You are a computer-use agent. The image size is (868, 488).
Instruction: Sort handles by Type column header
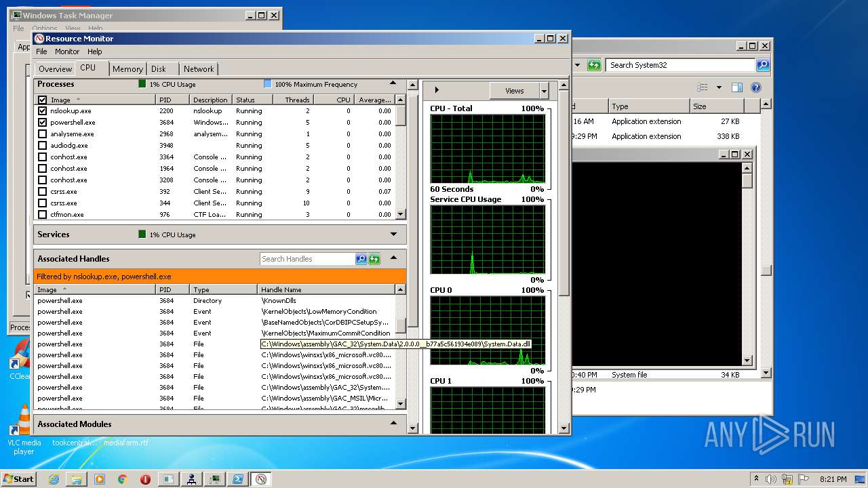pyautogui.click(x=224, y=289)
